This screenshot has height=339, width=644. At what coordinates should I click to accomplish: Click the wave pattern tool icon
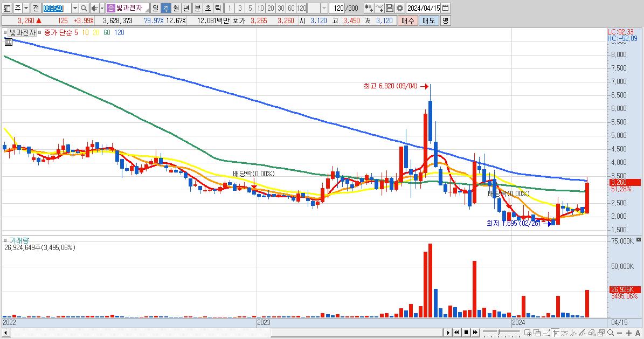point(574,333)
